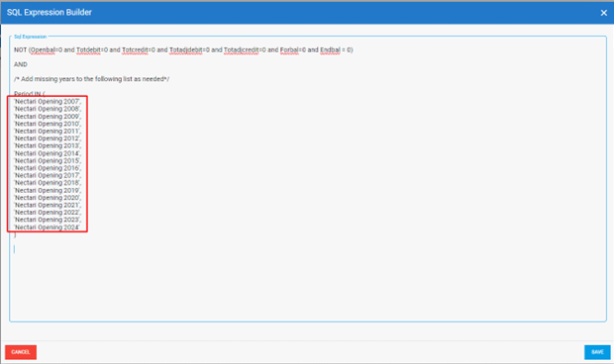Click the 'Nectari Opening 2013' entry

48,145
